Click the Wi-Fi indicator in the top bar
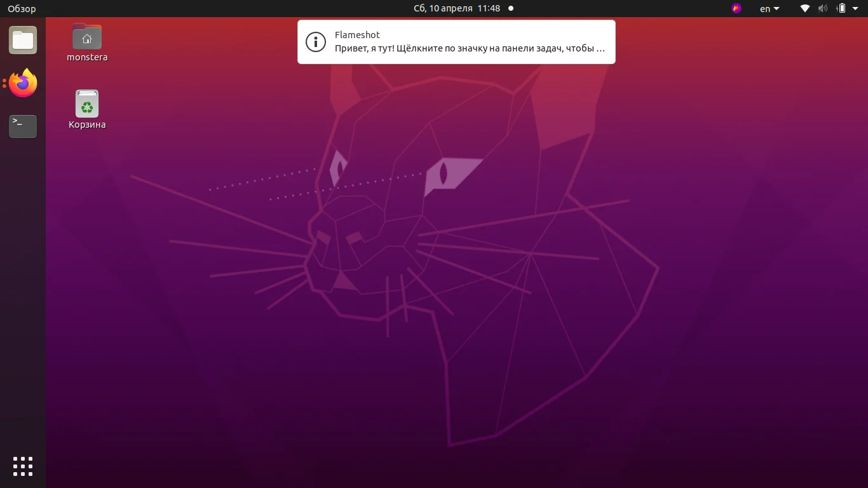The height and width of the screenshot is (488, 868). (804, 8)
